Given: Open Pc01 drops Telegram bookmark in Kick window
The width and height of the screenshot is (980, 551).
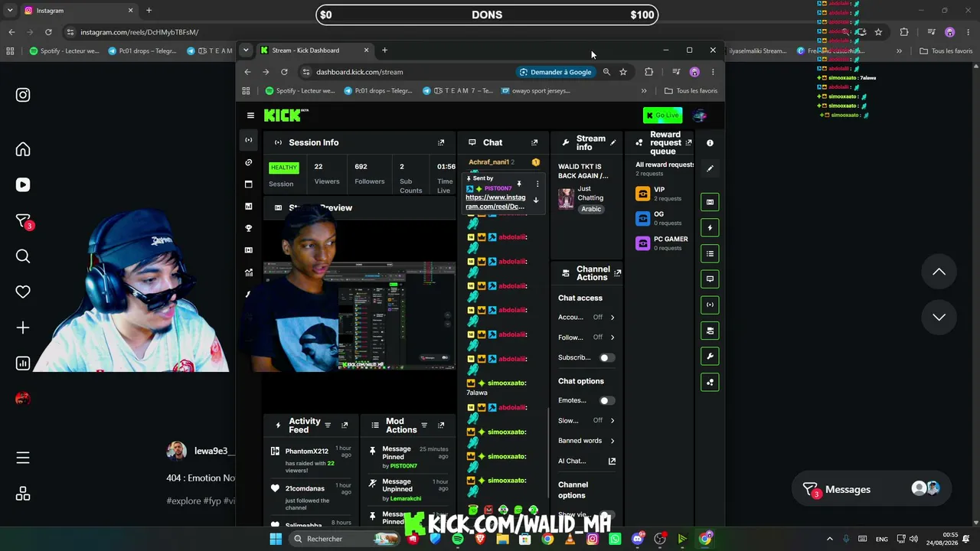Looking at the screenshot, I should point(378,90).
